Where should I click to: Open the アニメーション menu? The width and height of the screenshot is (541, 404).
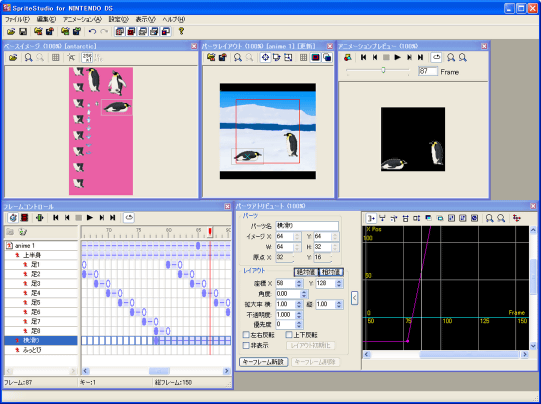(82, 19)
